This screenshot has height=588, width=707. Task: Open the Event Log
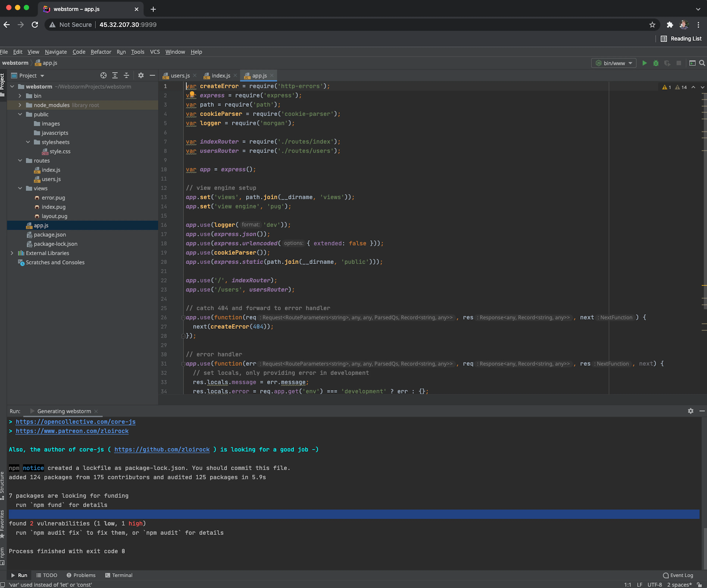point(678,575)
